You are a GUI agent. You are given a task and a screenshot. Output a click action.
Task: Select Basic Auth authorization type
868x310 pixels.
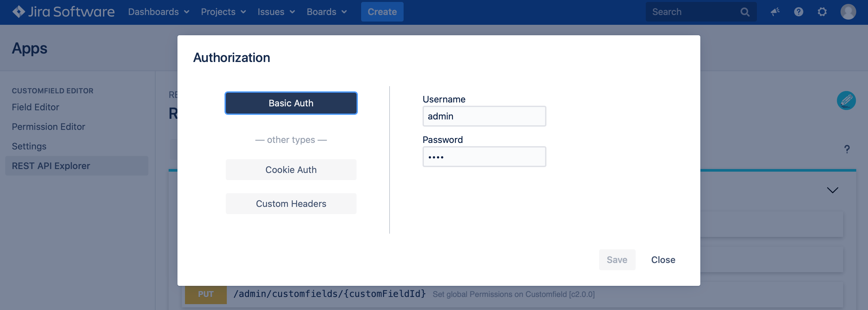click(291, 103)
